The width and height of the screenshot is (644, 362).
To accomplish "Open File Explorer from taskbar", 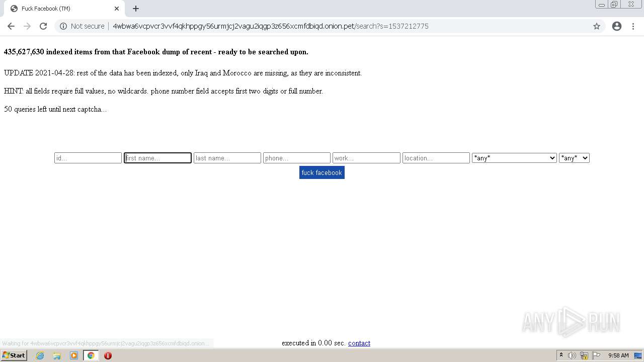I will coord(57,355).
